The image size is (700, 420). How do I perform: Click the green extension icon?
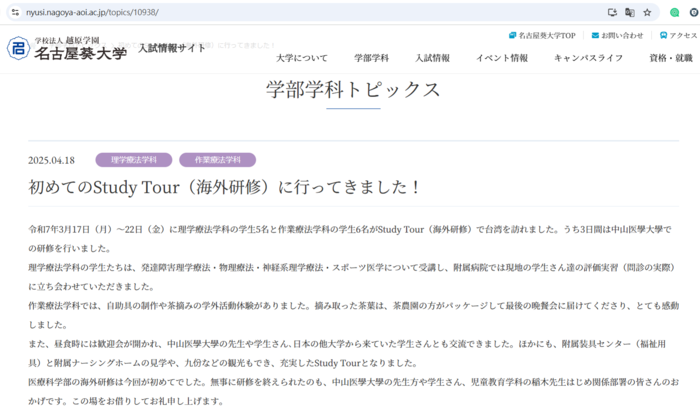[675, 12]
